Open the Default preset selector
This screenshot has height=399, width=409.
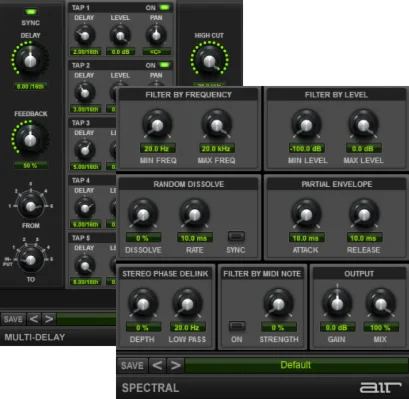click(x=296, y=365)
